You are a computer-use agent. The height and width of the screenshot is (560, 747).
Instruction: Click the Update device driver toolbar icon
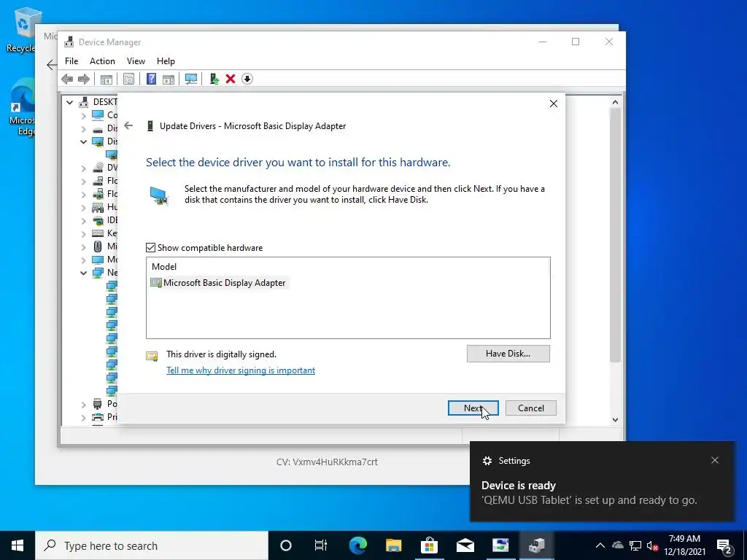click(x=214, y=79)
